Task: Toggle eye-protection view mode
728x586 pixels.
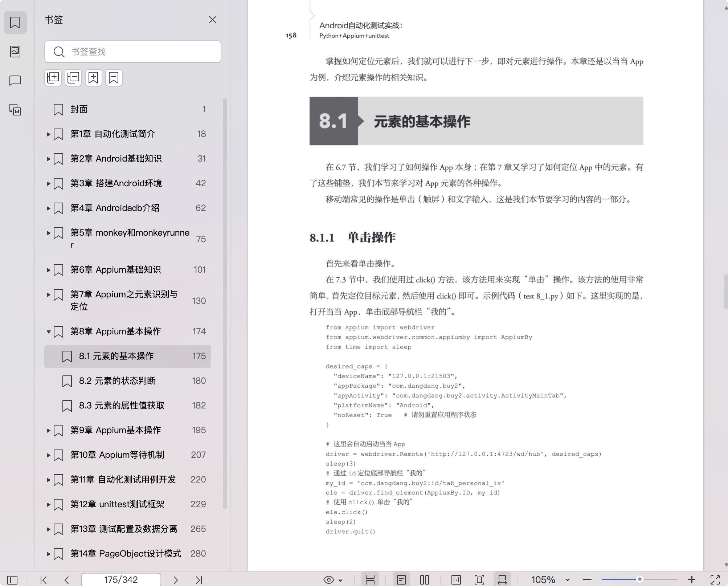Action: point(328,580)
